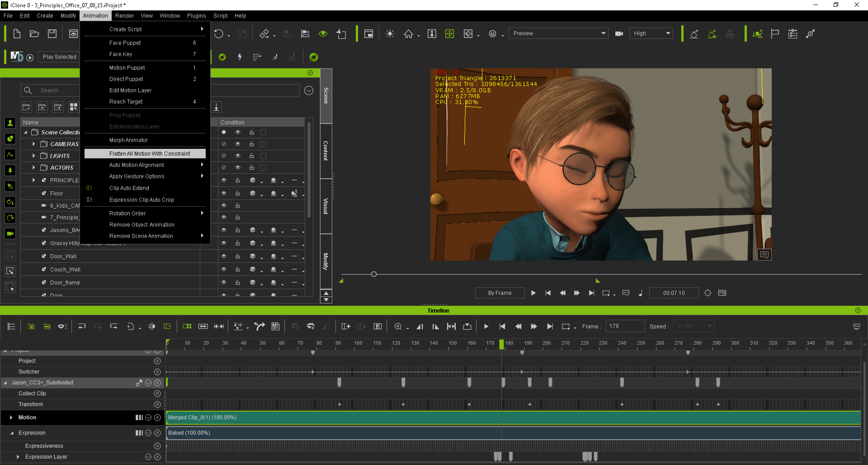
Task: Click the Play Selected button
Action: 60,57
